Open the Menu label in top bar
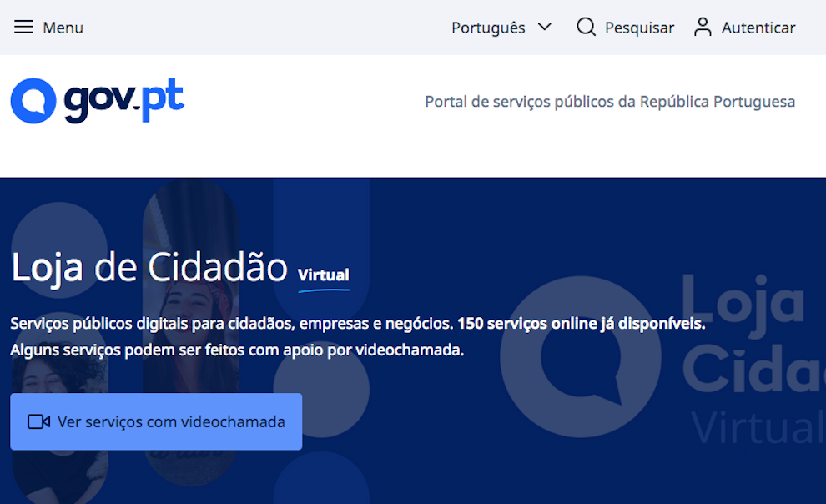The image size is (826, 504). pyautogui.click(x=63, y=28)
